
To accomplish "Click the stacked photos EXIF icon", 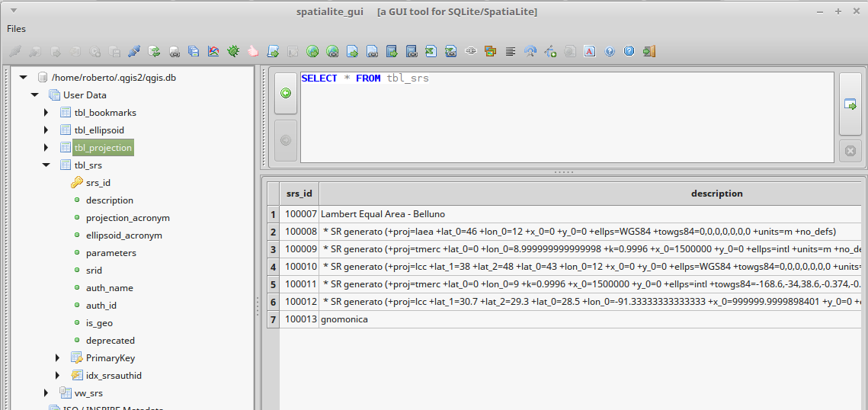I will click(491, 52).
